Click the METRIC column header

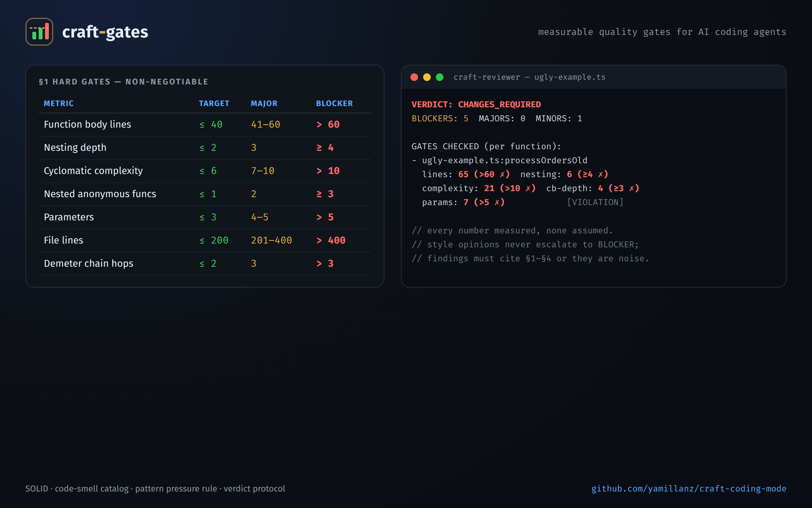click(x=59, y=104)
